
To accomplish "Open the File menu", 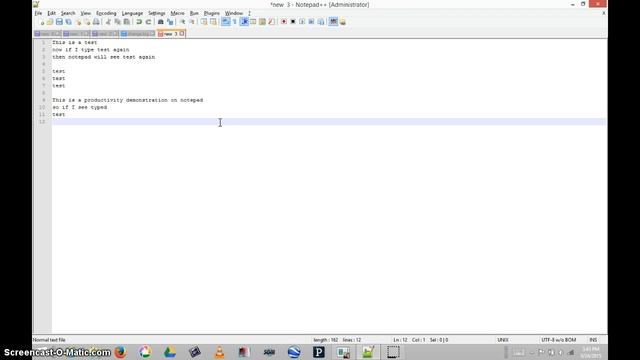I will tap(38, 13).
